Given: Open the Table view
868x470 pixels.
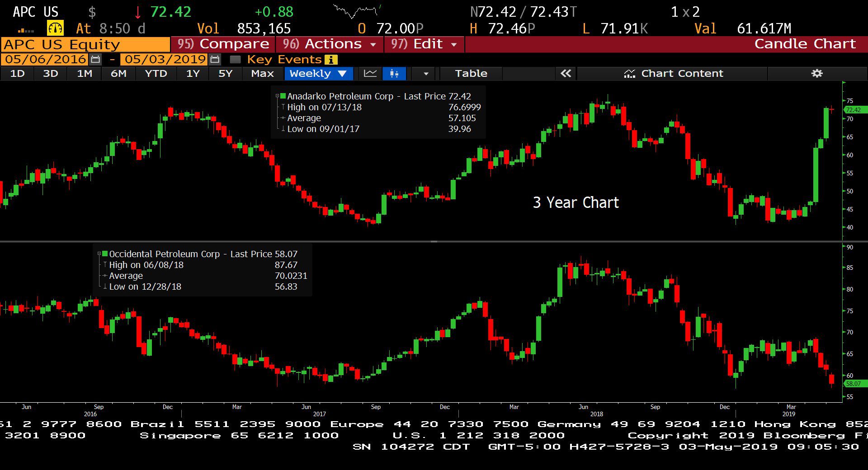Looking at the screenshot, I should [x=471, y=74].
